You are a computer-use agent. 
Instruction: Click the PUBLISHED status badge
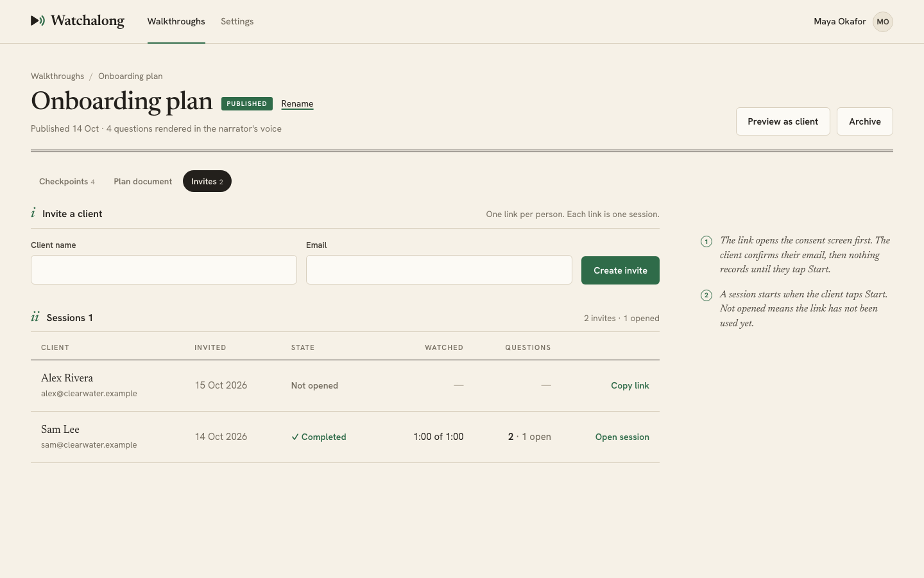247,103
